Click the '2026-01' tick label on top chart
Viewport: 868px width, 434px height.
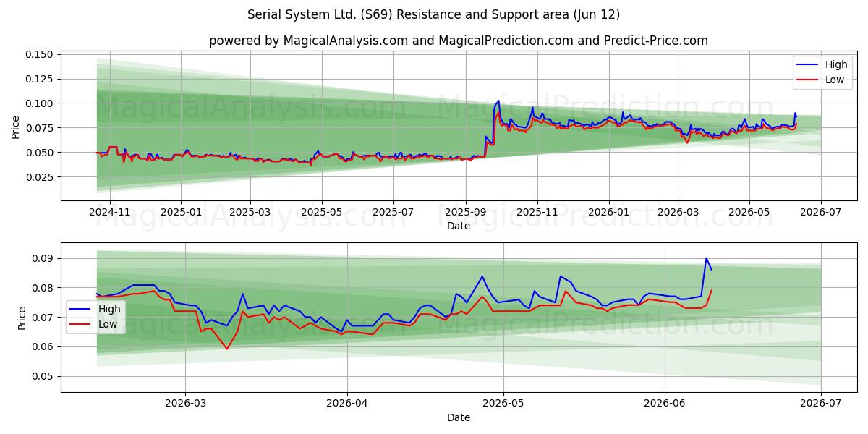point(608,212)
